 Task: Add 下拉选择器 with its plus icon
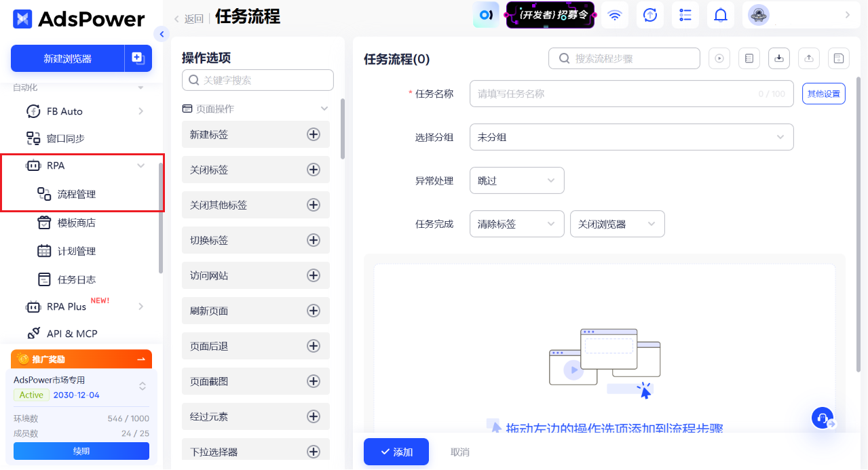pos(314,452)
